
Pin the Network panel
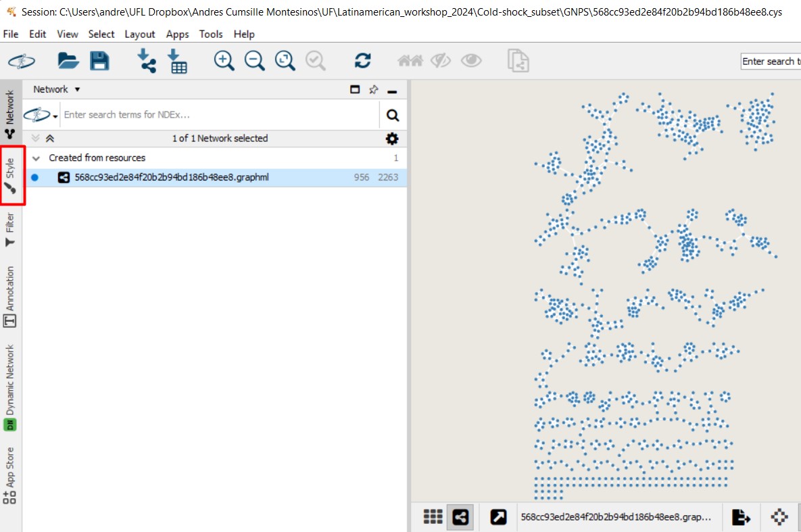(x=373, y=90)
